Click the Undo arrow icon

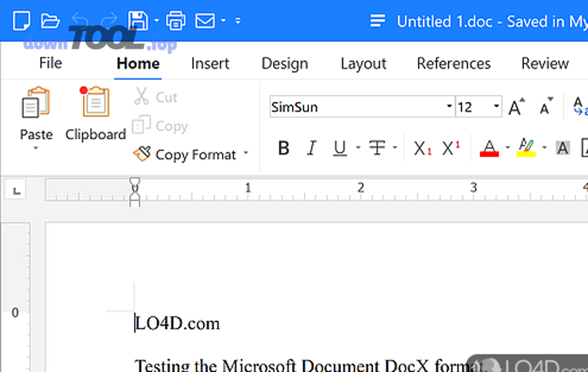click(x=80, y=20)
